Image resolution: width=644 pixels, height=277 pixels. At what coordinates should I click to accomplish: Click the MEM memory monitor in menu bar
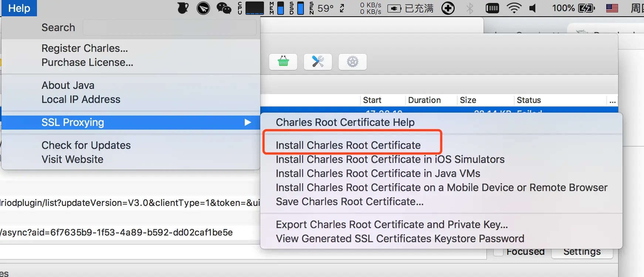coord(277,8)
